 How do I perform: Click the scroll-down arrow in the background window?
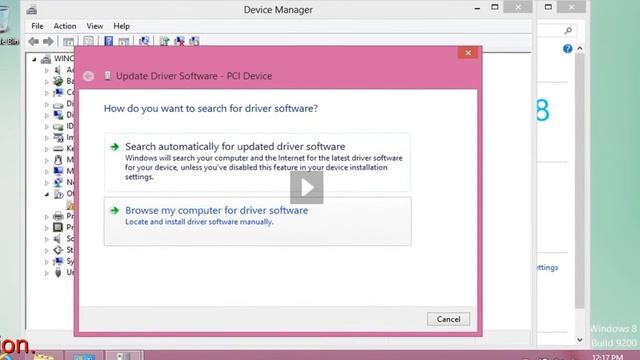point(580,340)
